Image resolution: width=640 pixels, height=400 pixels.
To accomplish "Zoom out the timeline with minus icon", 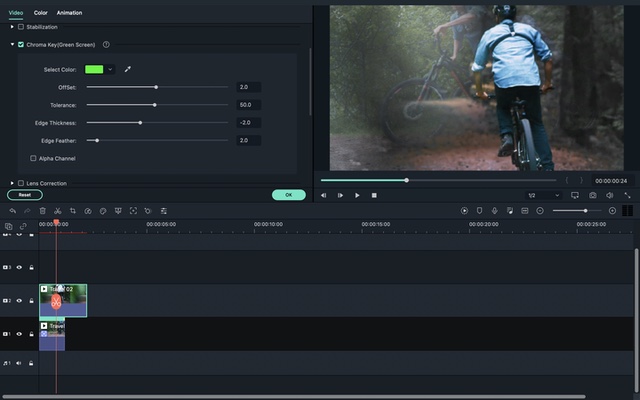I will pos(540,211).
